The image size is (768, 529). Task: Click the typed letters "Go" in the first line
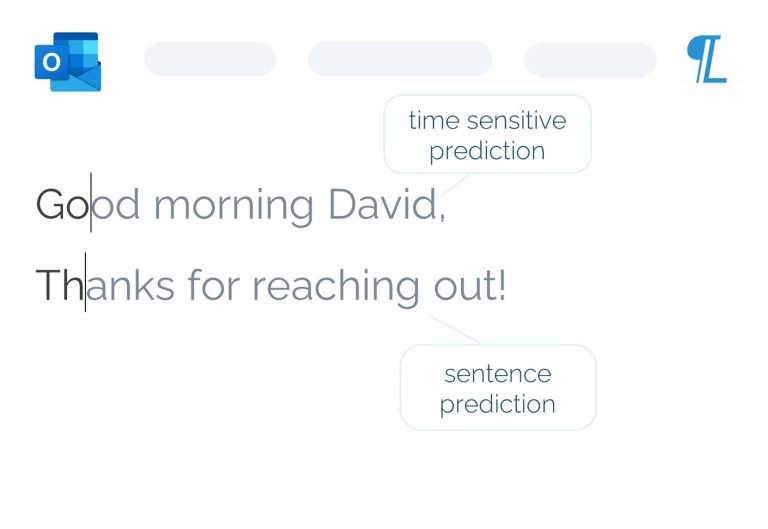(62, 205)
